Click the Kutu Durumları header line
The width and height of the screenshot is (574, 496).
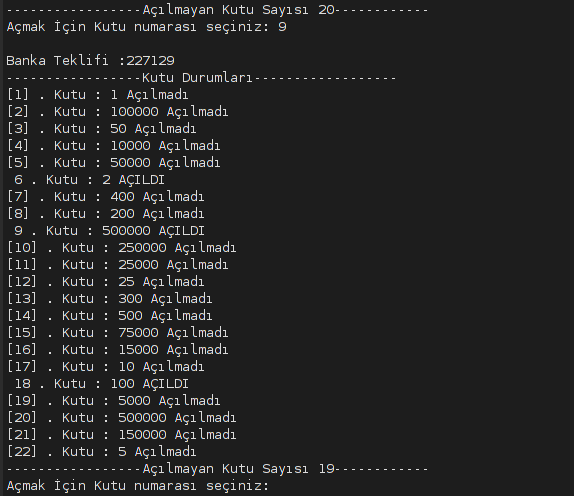click(201, 78)
